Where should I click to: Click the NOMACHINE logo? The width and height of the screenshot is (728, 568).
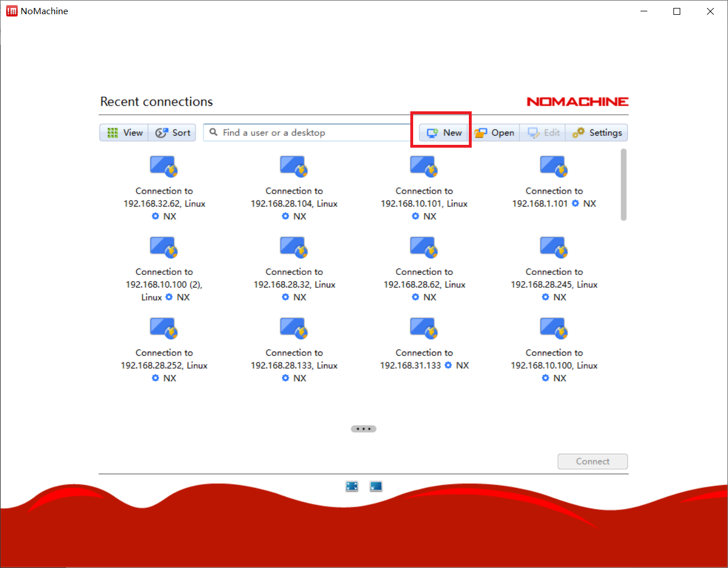pos(577,102)
